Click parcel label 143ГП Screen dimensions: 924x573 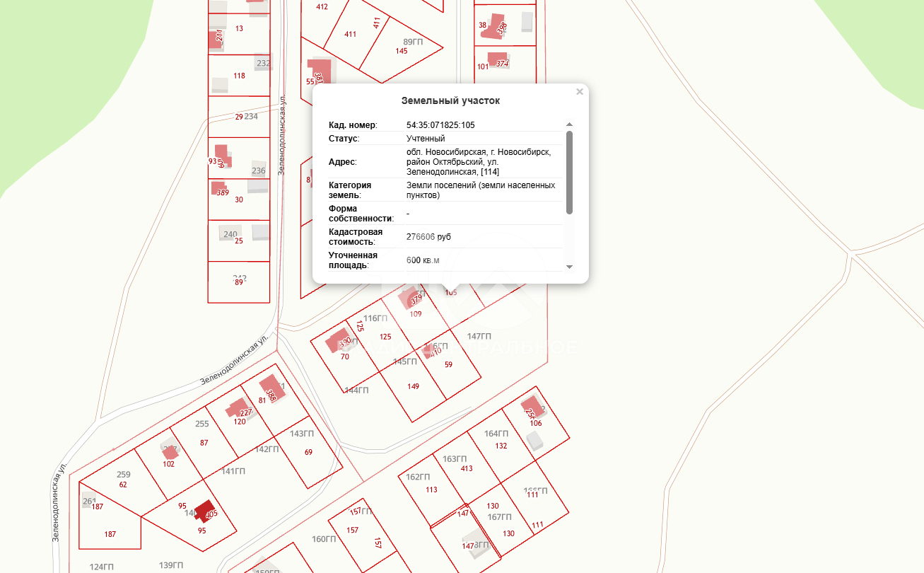(x=302, y=434)
